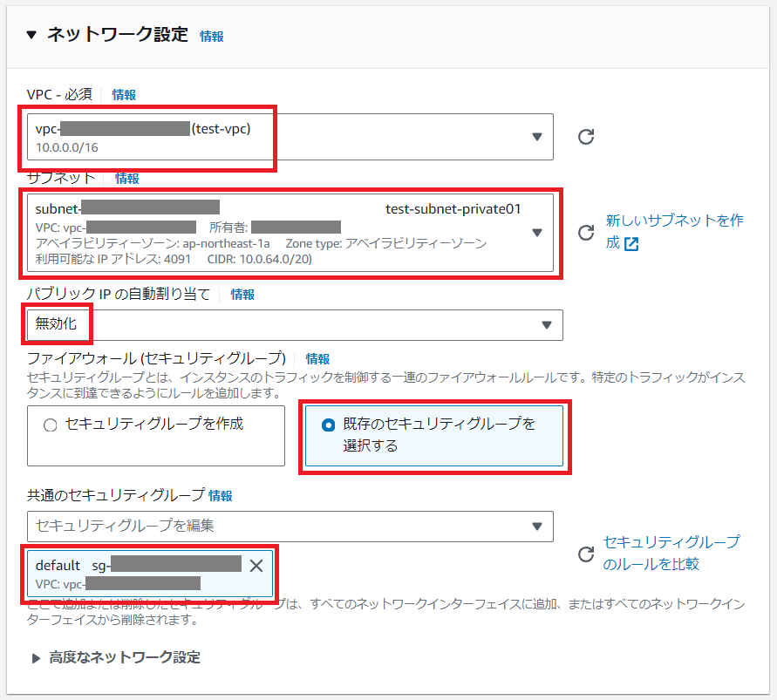The height and width of the screenshot is (700, 777).
Task: Click the refresh icon next to VPC dropdown
Action: (586, 137)
